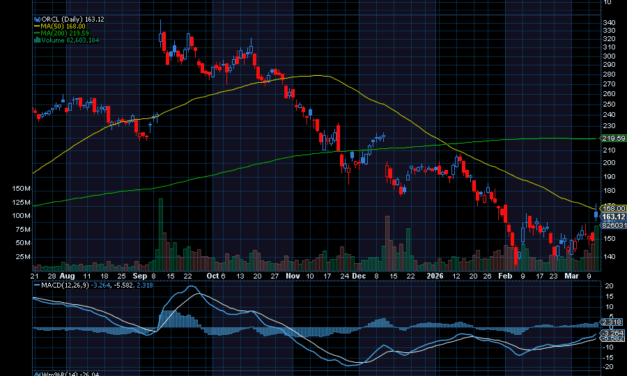This screenshot has width=627, height=376.
Task: Click the 'Oct' month label on date axis
Action: click(213, 276)
